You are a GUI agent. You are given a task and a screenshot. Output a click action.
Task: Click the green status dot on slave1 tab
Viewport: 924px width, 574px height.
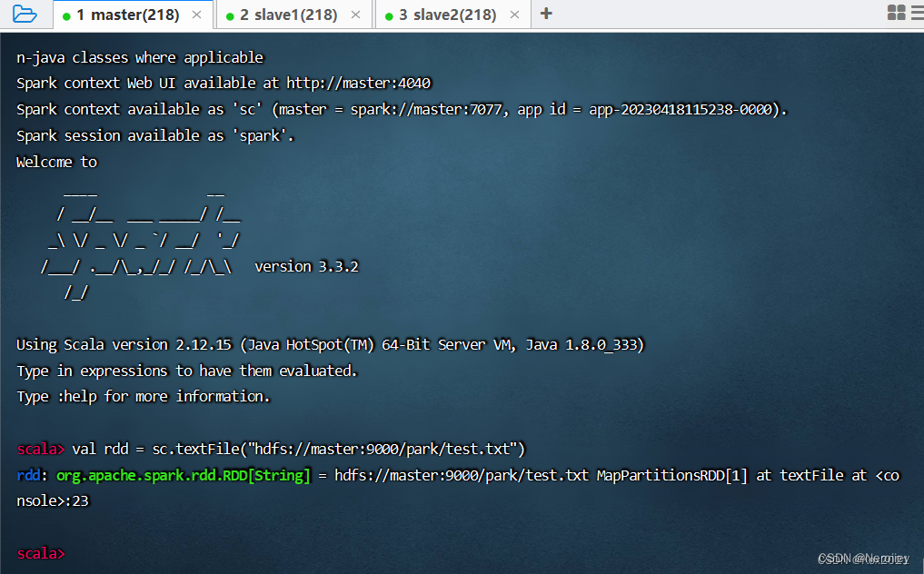pyautogui.click(x=230, y=16)
